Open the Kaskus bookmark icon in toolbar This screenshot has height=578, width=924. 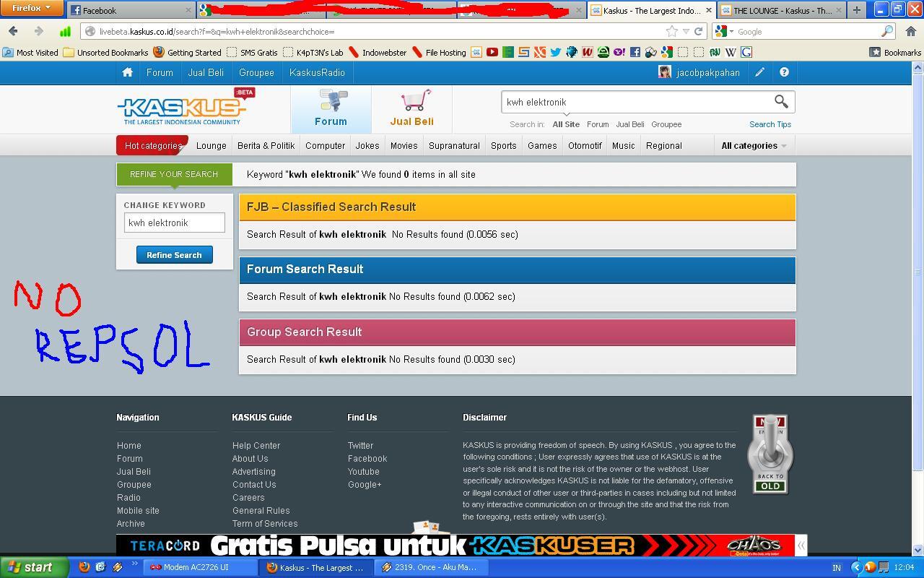(476, 52)
